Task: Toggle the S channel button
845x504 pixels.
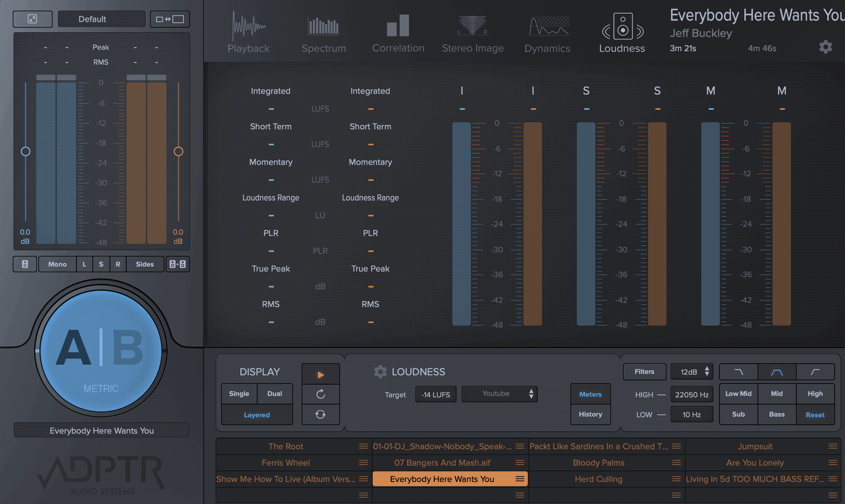Action: tap(101, 264)
